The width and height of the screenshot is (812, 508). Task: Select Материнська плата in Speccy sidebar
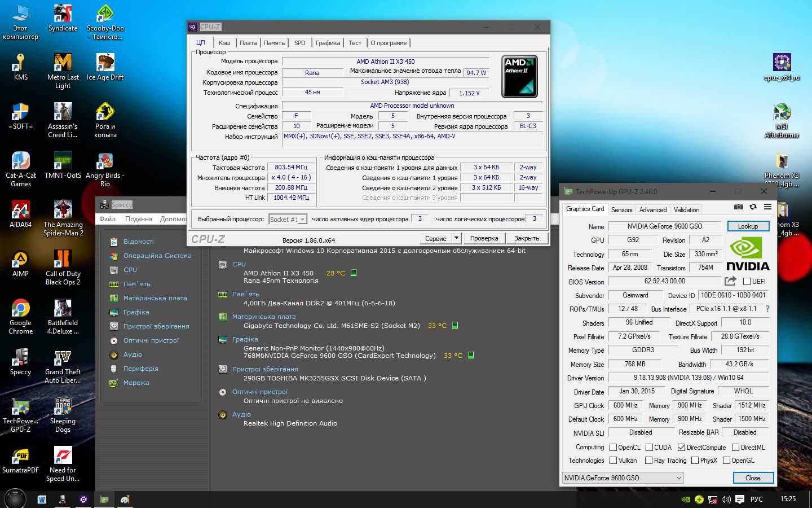click(x=155, y=298)
